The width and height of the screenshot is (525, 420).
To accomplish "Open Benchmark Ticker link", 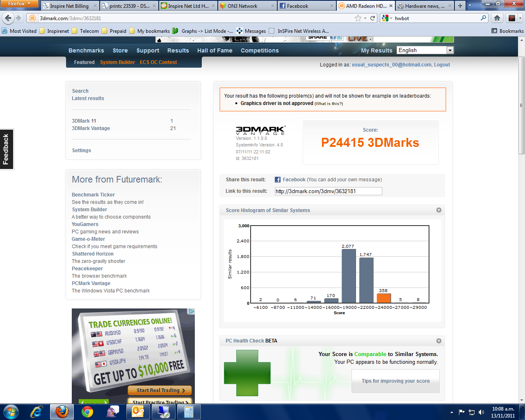I will coord(93,195).
